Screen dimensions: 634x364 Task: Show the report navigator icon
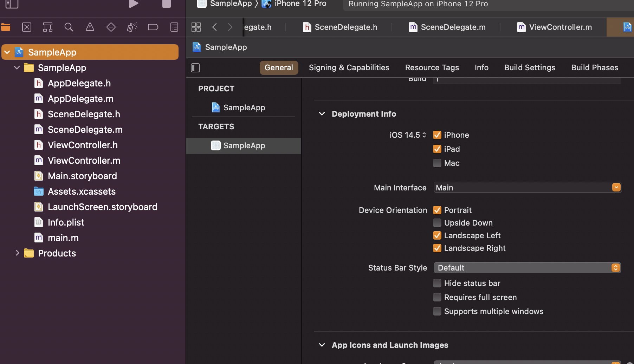pyautogui.click(x=174, y=27)
